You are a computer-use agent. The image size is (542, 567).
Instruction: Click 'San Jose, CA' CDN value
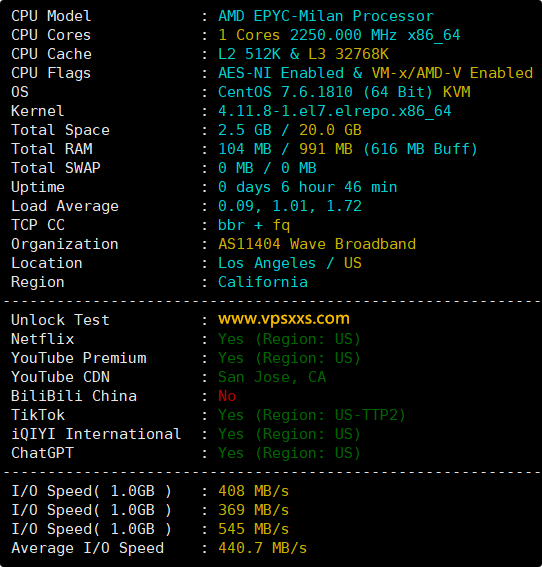pos(272,377)
